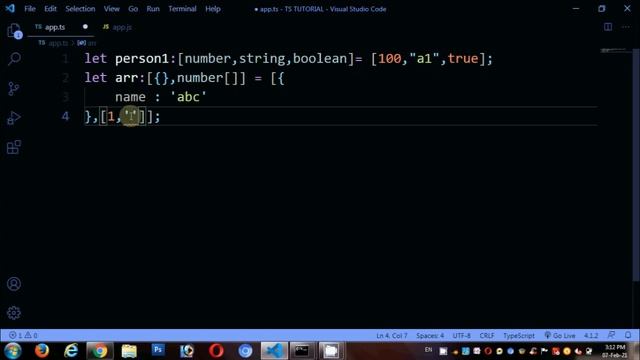Viewport: 640px width, 360px height.
Task: Select language mode TypeScript
Action: coord(518,336)
